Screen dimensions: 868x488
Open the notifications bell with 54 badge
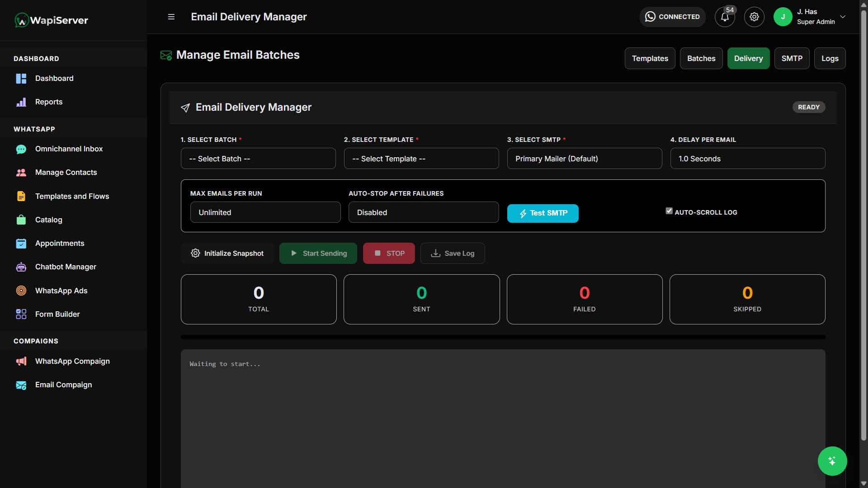coord(725,17)
